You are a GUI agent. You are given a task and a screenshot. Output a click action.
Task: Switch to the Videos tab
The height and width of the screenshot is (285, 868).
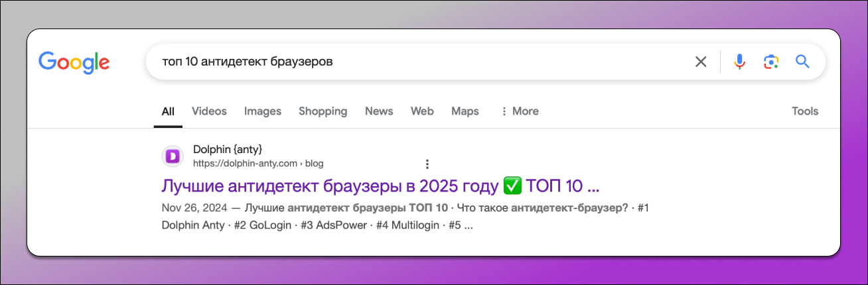[x=209, y=111]
